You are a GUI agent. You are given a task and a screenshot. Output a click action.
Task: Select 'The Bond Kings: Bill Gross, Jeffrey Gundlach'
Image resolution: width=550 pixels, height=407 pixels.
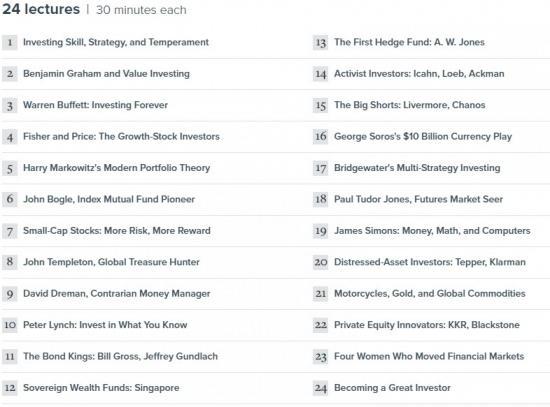point(120,356)
